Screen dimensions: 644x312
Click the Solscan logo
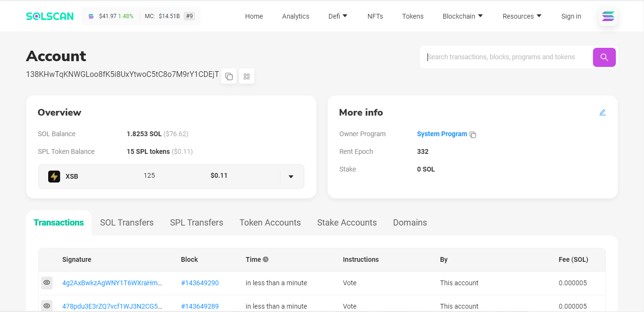point(50,16)
